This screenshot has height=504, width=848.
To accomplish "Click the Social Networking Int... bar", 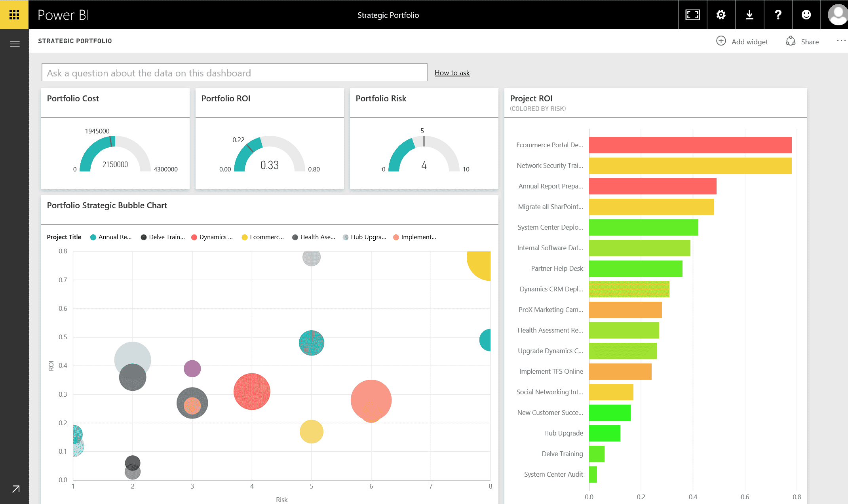I will click(x=611, y=392).
